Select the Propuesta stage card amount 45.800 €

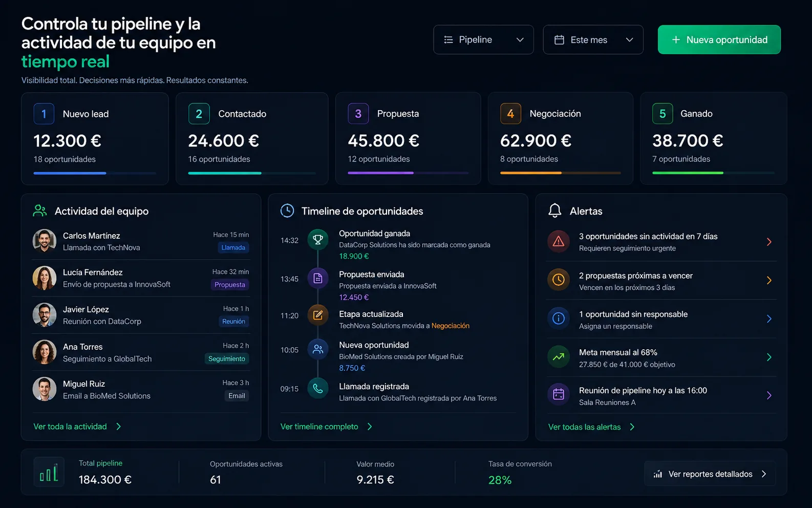(383, 140)
